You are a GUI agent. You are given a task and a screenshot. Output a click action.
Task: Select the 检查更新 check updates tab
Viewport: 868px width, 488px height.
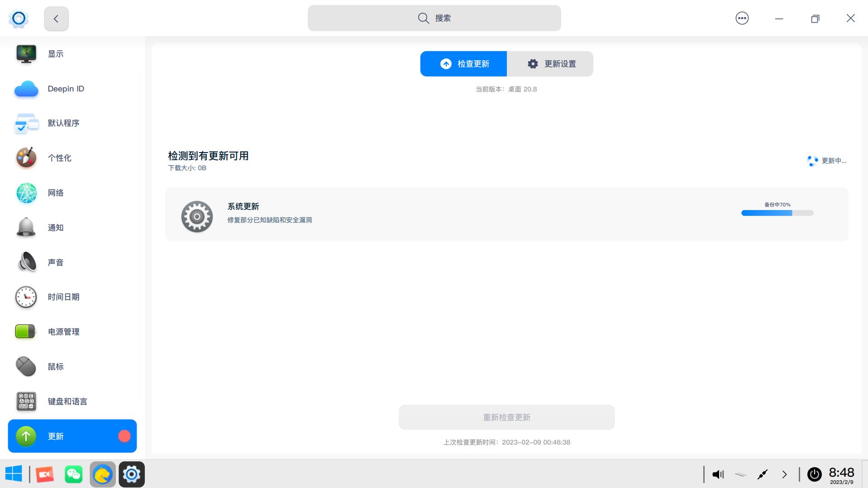tap(463, 63)
